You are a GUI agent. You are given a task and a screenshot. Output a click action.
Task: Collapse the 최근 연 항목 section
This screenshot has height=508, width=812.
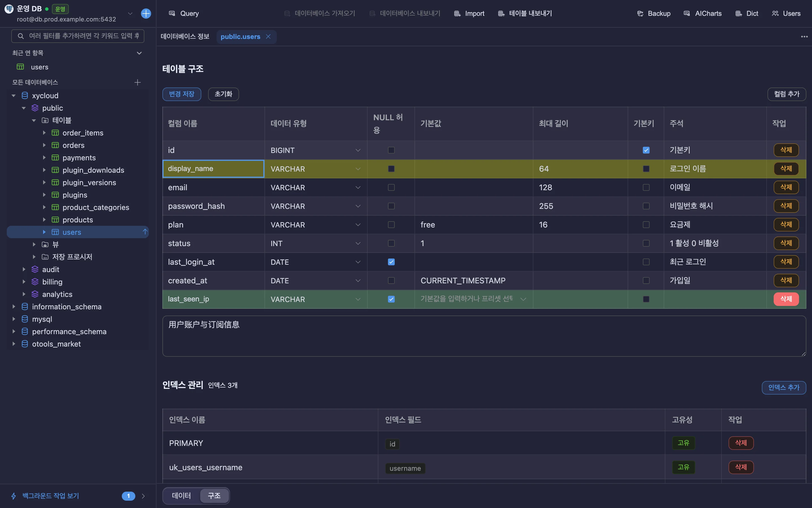tap(139, 53)
